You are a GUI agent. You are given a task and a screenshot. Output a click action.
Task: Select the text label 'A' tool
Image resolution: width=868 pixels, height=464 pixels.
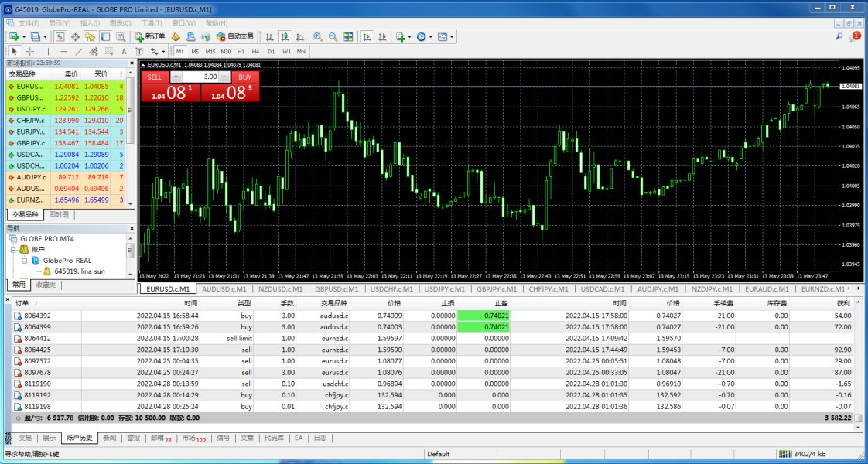(x=125, y=52)
